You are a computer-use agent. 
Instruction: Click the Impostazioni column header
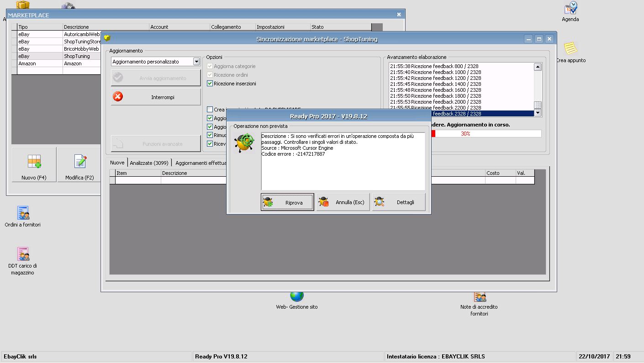[x=283, y=27]
